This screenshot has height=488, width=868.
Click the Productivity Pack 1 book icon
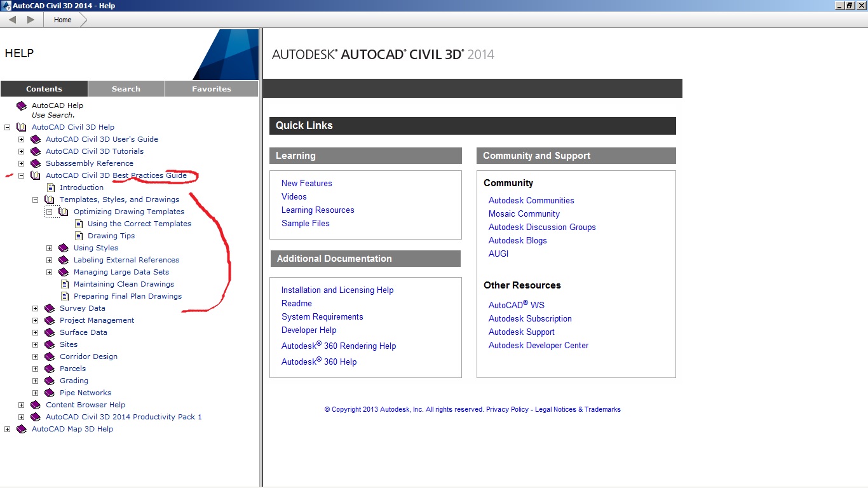(x=36, y=417)
